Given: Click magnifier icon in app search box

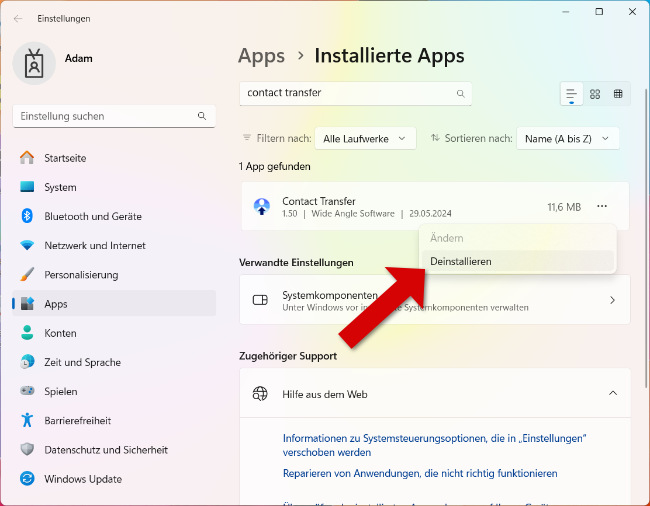Looking at the screenshot, I should point(461,94).
